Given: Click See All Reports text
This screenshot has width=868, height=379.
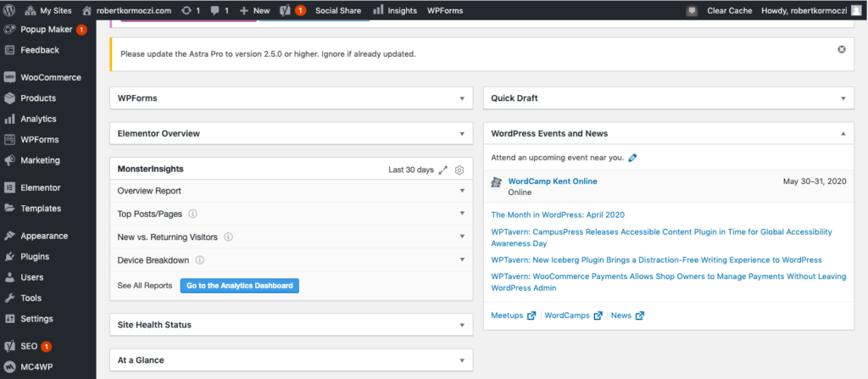Looking at the screenshot, I should click(145, 286).
